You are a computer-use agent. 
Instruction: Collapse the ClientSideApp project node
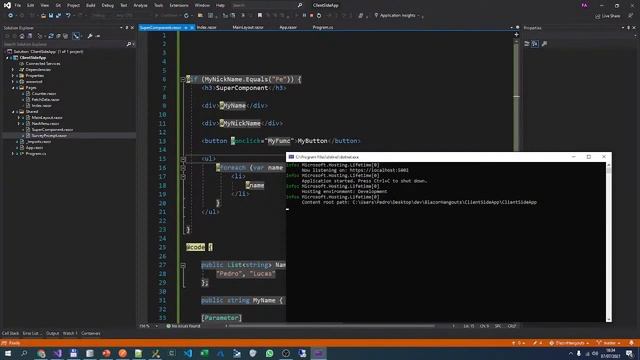[x=7, y=58]
